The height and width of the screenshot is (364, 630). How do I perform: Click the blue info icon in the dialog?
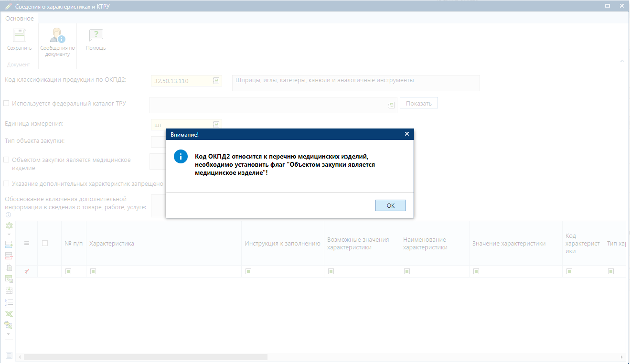tap(181, 156)
